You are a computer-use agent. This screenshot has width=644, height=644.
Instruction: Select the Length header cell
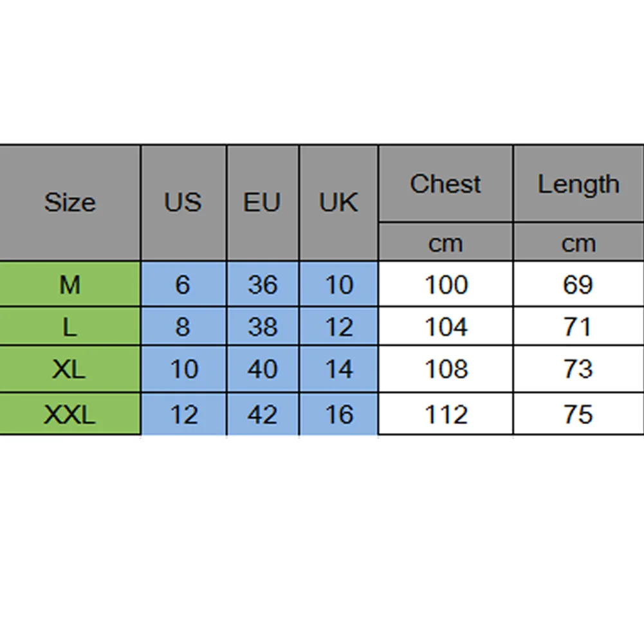(578, 184)
